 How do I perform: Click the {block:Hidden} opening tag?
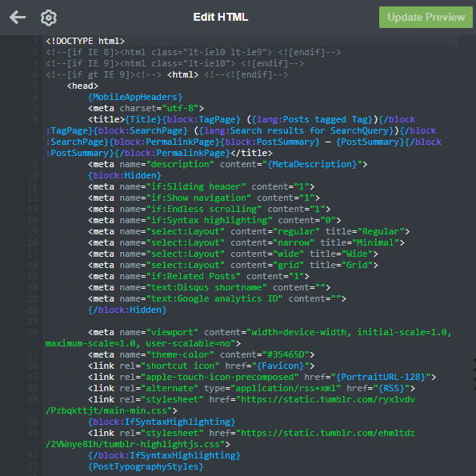click(125, 175)
